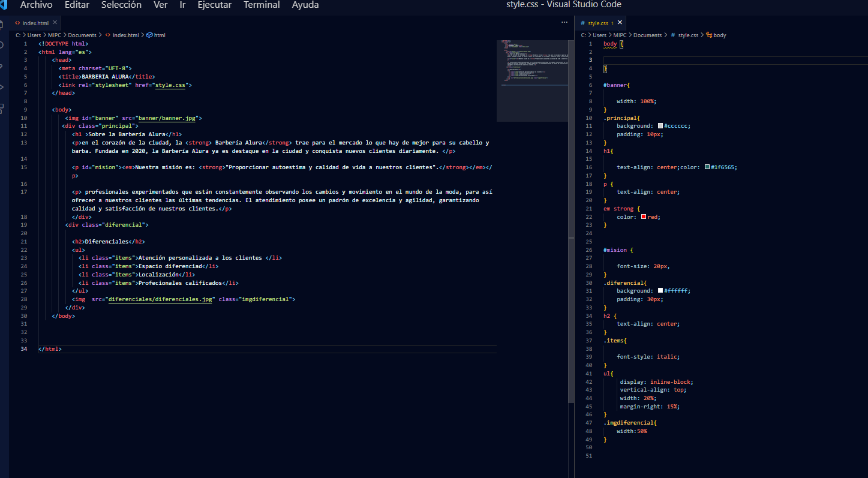Click html symbol icon in index.html breadcrumb
The height and width of the screenshot is (478, 868).
pyautogui.click(x=149, y=35)
